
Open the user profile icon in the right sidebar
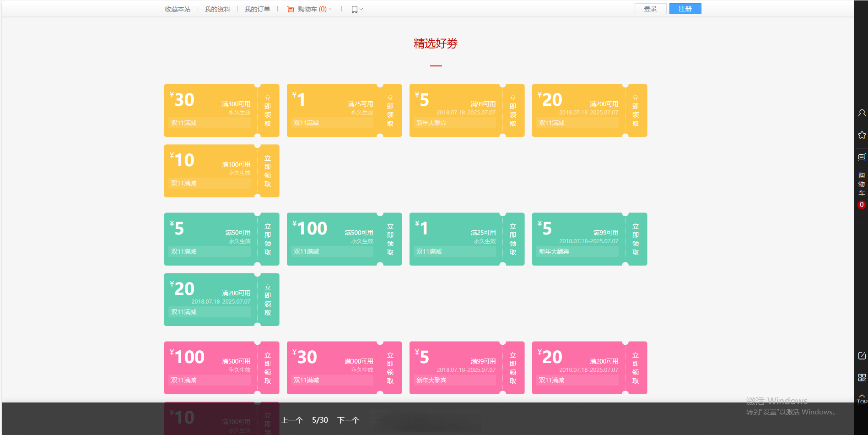tap(862, 113)
